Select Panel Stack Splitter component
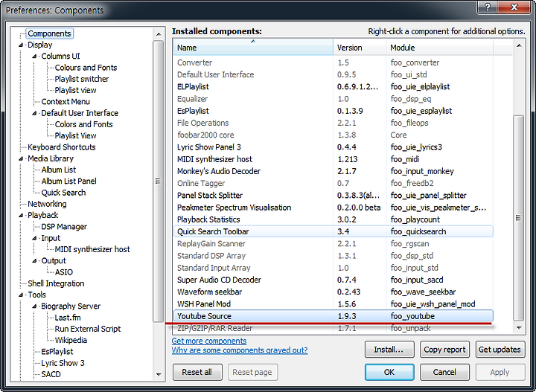Screen dimensions: 536x392 click(x=334, y=196)
